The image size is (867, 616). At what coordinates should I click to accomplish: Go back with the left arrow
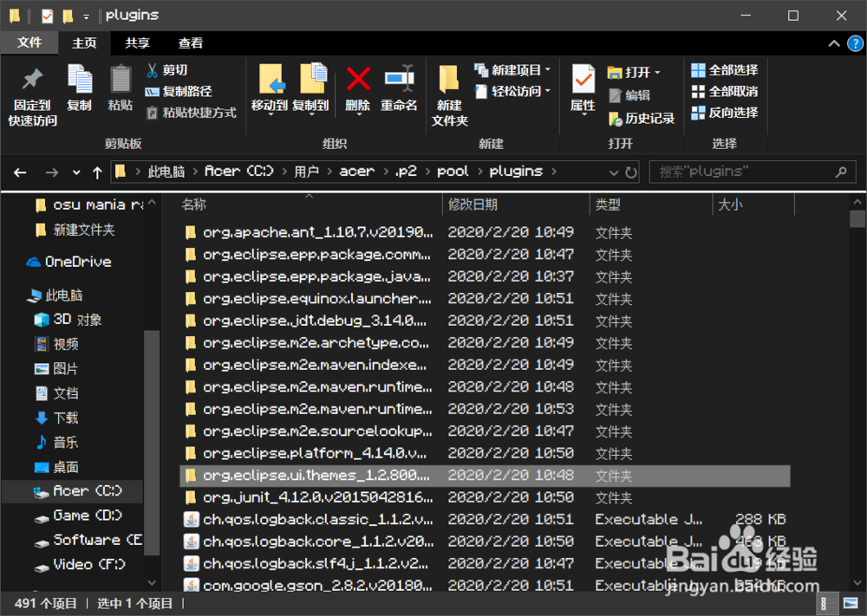click(x=20, y=172)
